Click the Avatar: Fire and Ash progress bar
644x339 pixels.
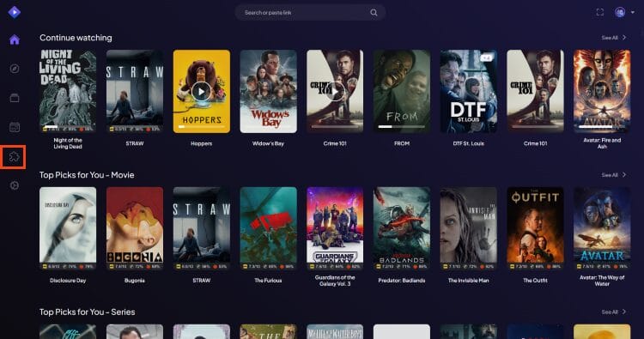click(602, 127)
